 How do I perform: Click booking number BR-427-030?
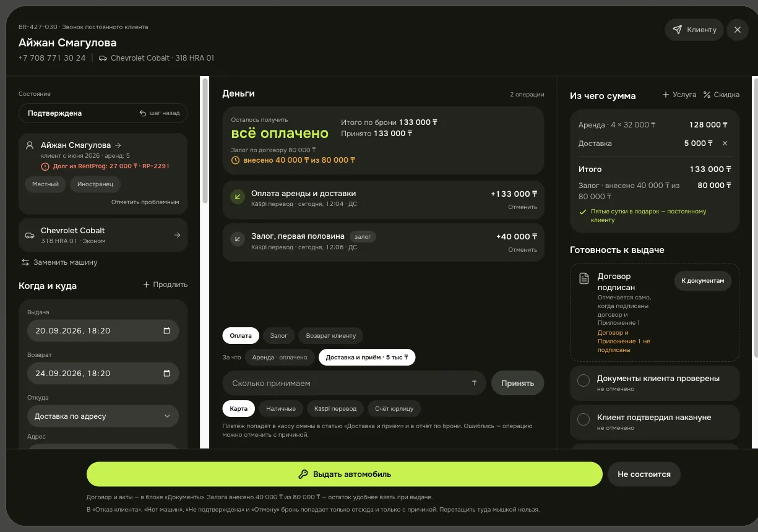tap(38, 27)
